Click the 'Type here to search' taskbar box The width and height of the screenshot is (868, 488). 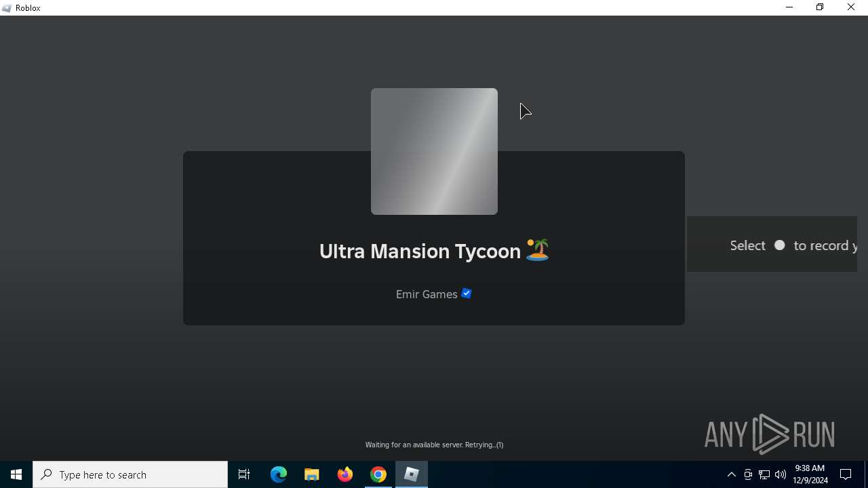130,474
